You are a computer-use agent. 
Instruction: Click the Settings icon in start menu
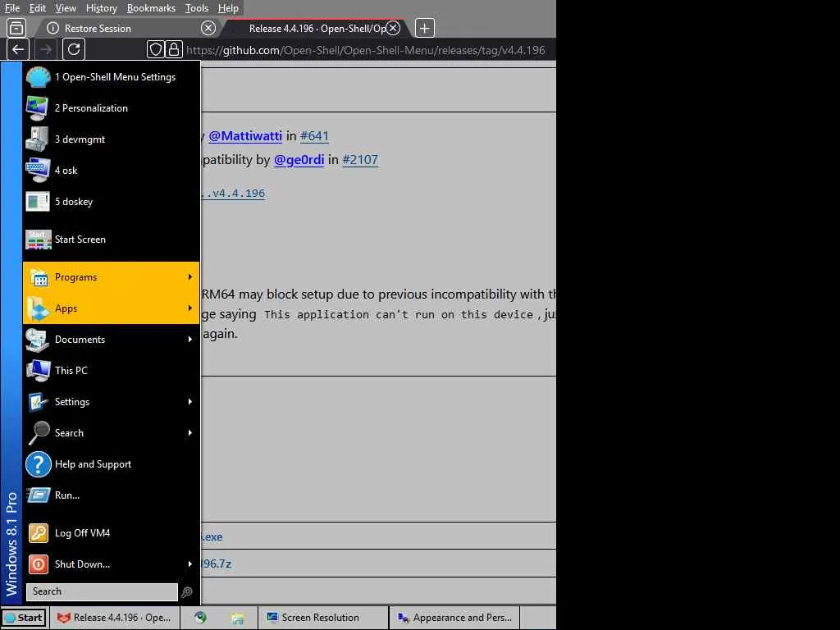[x=38, y=402]
